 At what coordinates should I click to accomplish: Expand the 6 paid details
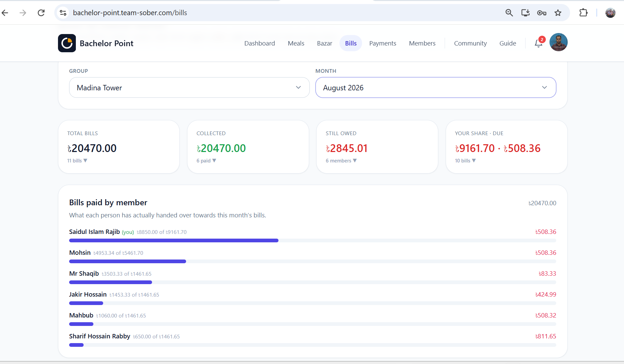pyautogui.click(x=206, y=161)
